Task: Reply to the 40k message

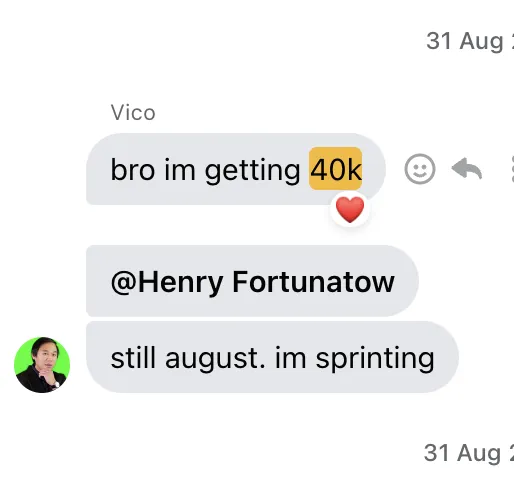Action: [x=467, y=168]
